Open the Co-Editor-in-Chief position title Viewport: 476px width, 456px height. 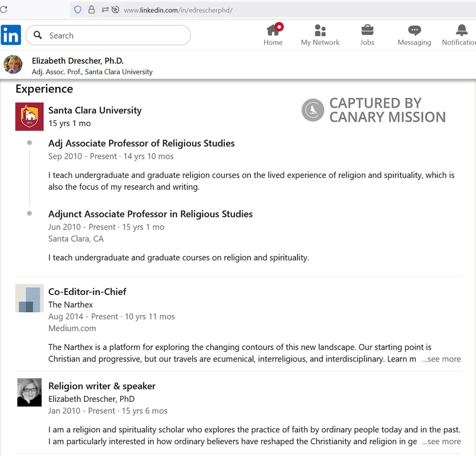coord(87,292)
